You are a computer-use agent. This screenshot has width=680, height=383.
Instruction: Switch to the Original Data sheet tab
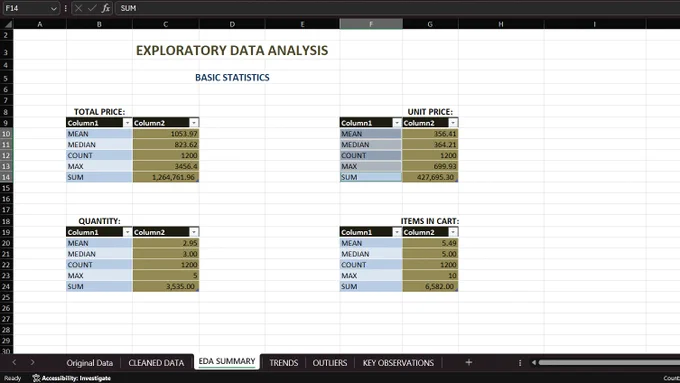(89, 363)
